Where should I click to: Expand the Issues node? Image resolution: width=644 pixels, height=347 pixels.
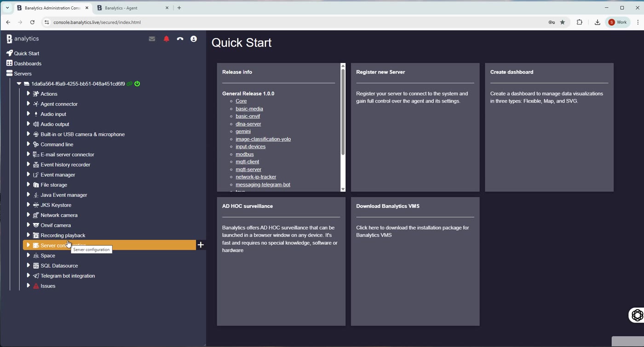[x=28, y=286]
